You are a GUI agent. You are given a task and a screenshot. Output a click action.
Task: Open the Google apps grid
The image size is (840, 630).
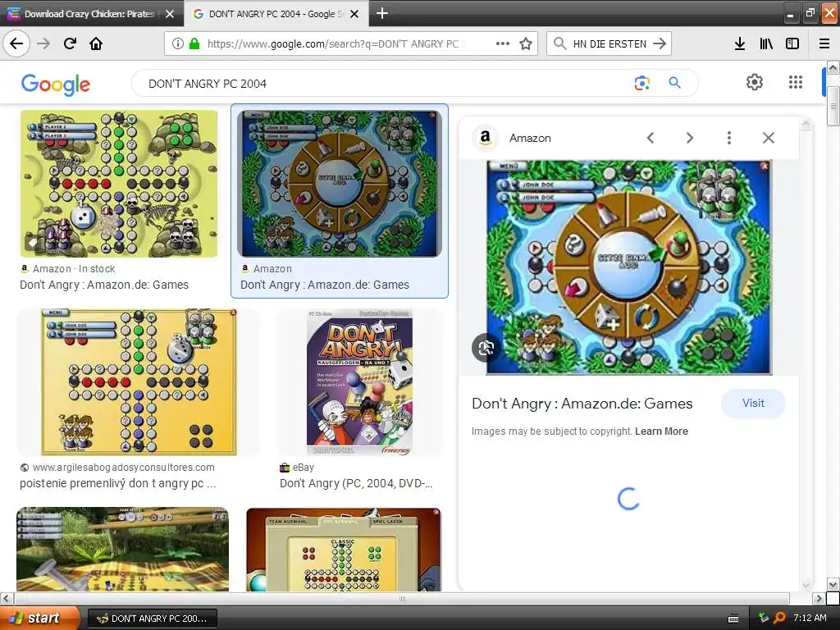pyautogui.click(x=796, y=82)
